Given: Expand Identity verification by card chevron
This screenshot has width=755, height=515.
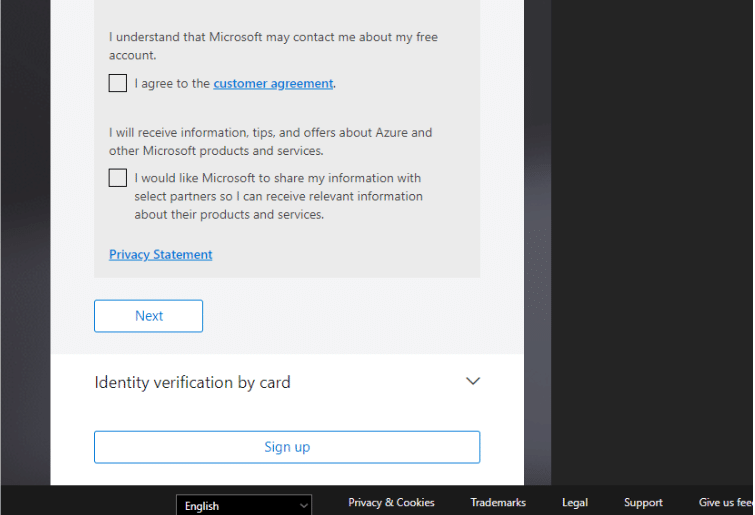Looking at the screenshot, I should [x=473, y=381].
